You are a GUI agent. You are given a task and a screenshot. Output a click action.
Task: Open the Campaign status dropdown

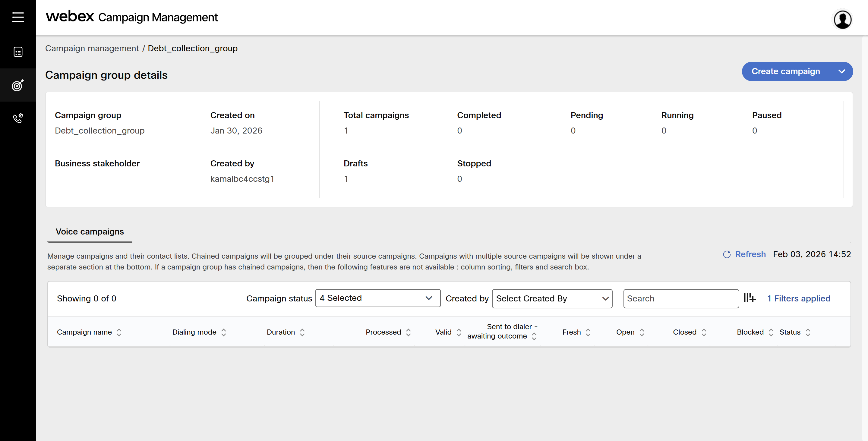coord(377,298)
